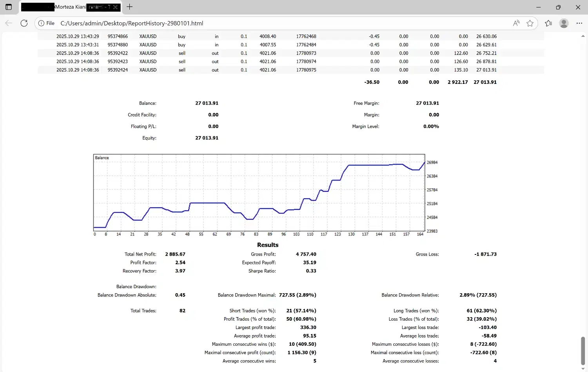
Task: Click the vertical scrollbar thumb
Action: click(x=583, y=350)
